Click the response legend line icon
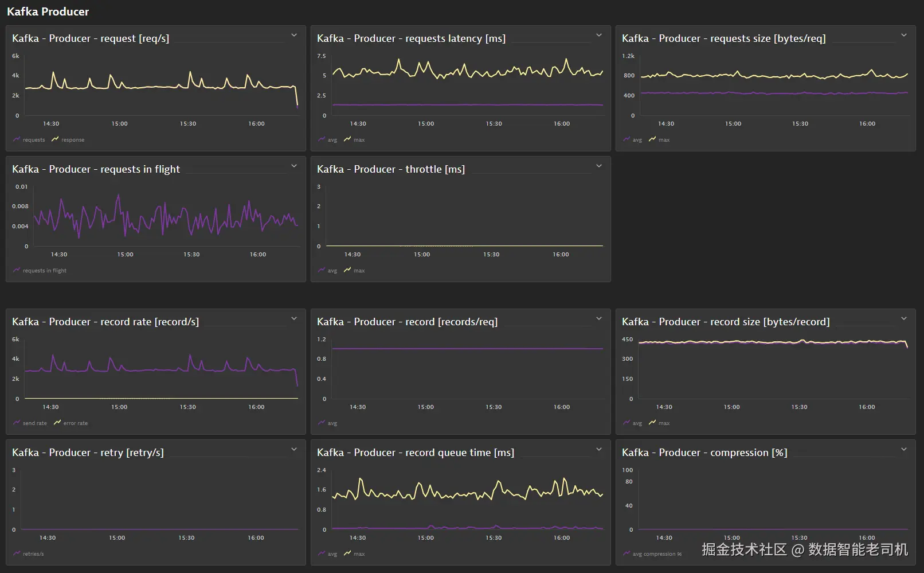Screen dimensions: 924x573 pyautogui.click(x=55, y=139)
